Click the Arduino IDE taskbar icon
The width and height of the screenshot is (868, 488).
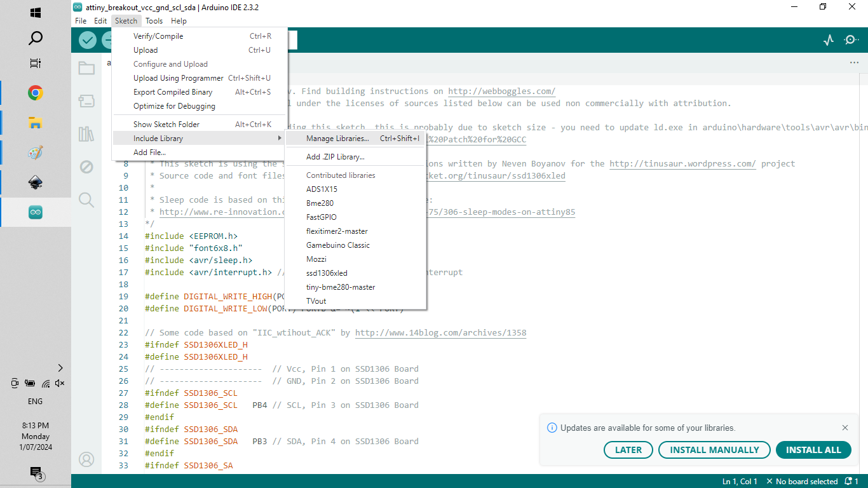pyautogui.click(x=36, y=213)
